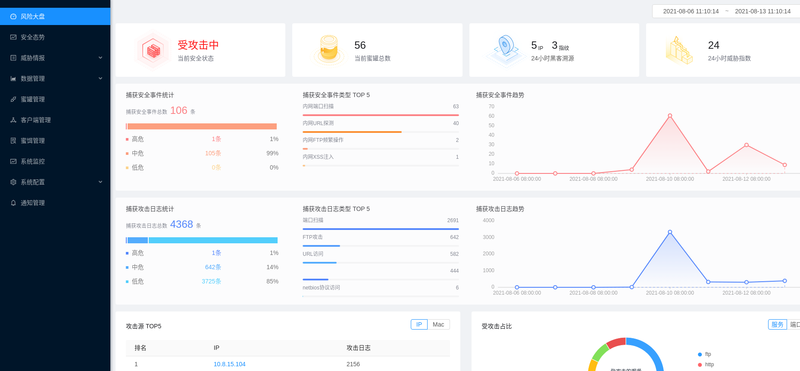Image resolution: width=800 pixels, height=371 pixels.
Task: Click the yellow threat index icon
Action: pos(680,50)
